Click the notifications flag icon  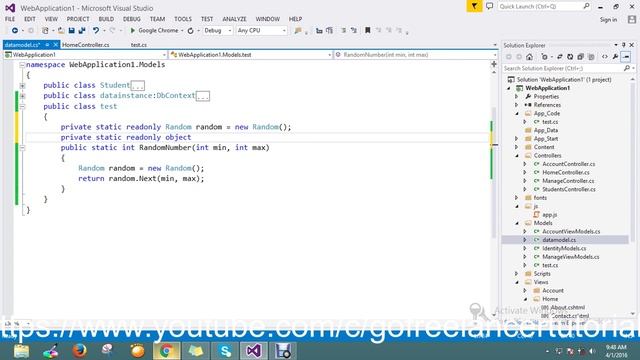pos(474,6)
